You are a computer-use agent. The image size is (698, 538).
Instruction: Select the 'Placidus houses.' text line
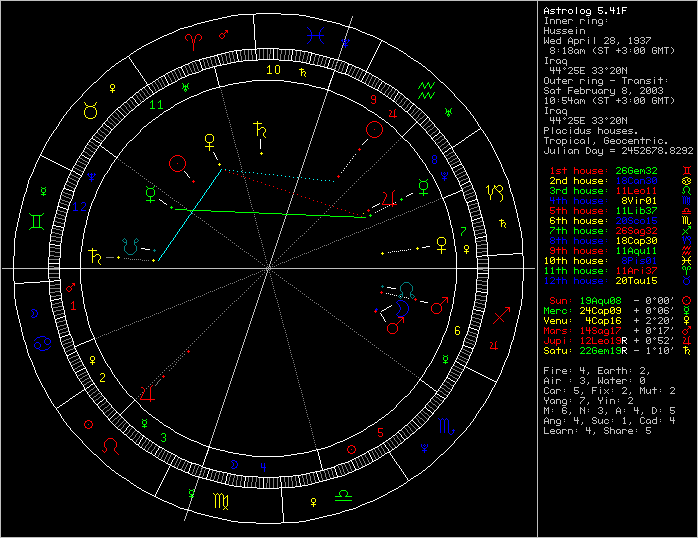586,130
